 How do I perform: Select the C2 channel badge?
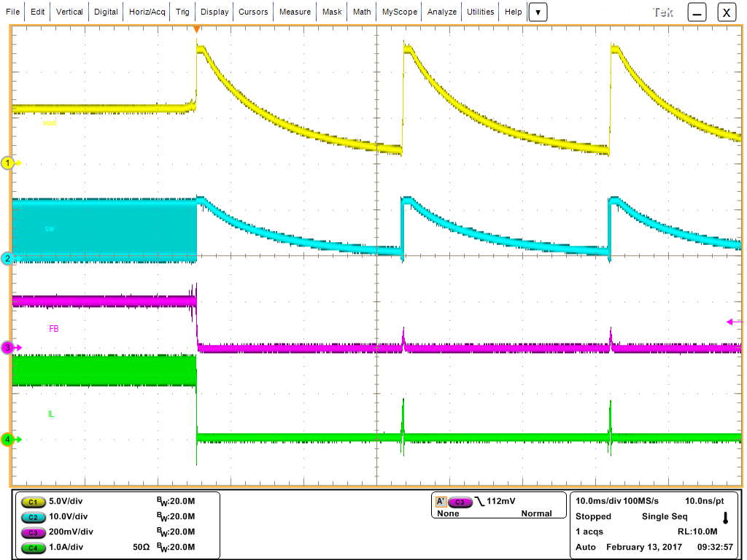point(32,518)
